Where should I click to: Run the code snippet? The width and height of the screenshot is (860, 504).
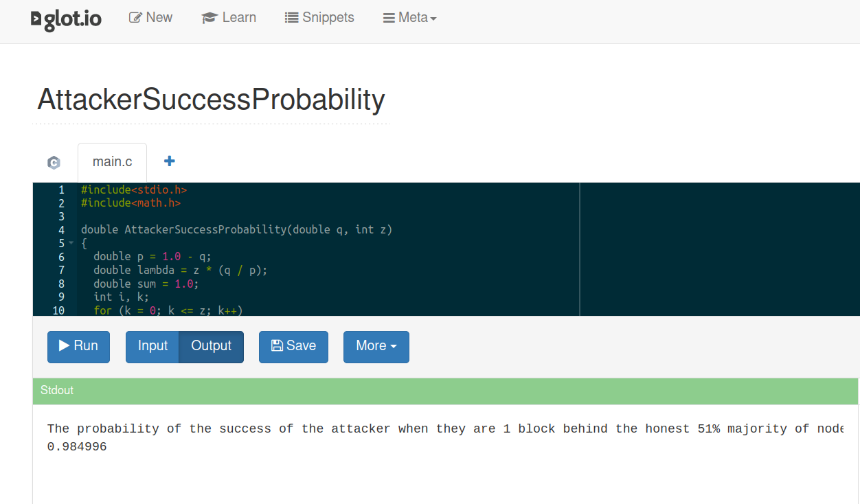pyautogui.click(x=78, y=346)
